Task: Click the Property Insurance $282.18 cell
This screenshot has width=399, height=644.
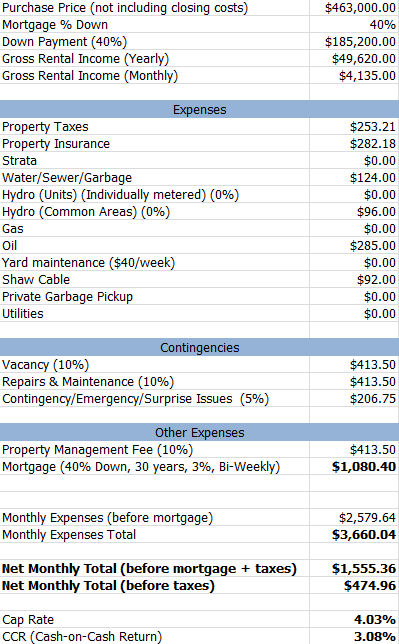Action: 354,144
